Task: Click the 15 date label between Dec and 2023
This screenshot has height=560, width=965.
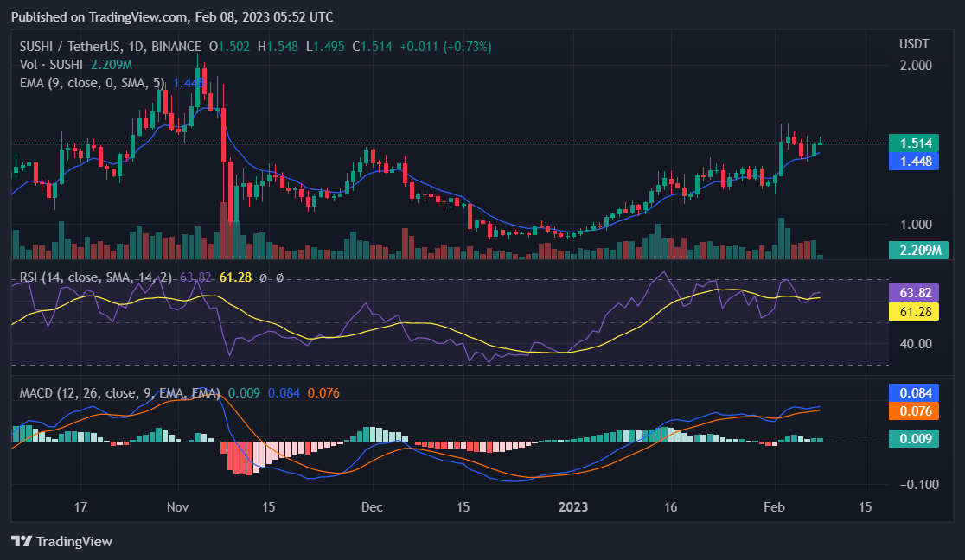Action: 463,507
